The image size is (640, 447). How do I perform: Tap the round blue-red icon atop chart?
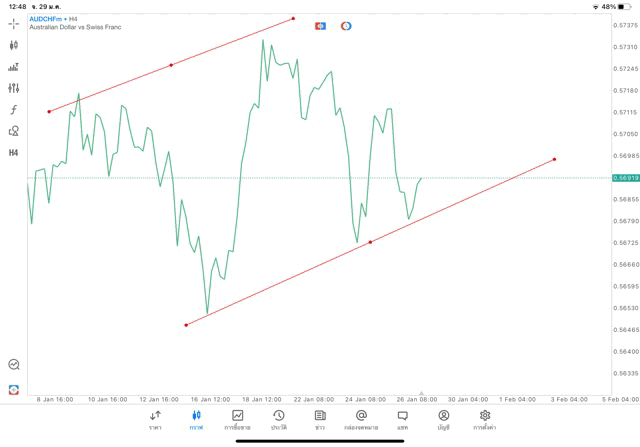(x=346, y=26)
